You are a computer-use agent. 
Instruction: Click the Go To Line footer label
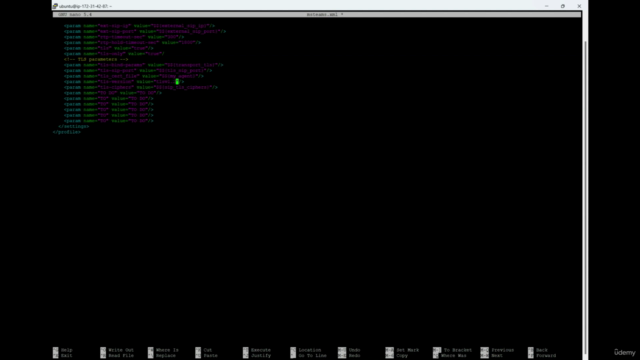click(313, 356)
